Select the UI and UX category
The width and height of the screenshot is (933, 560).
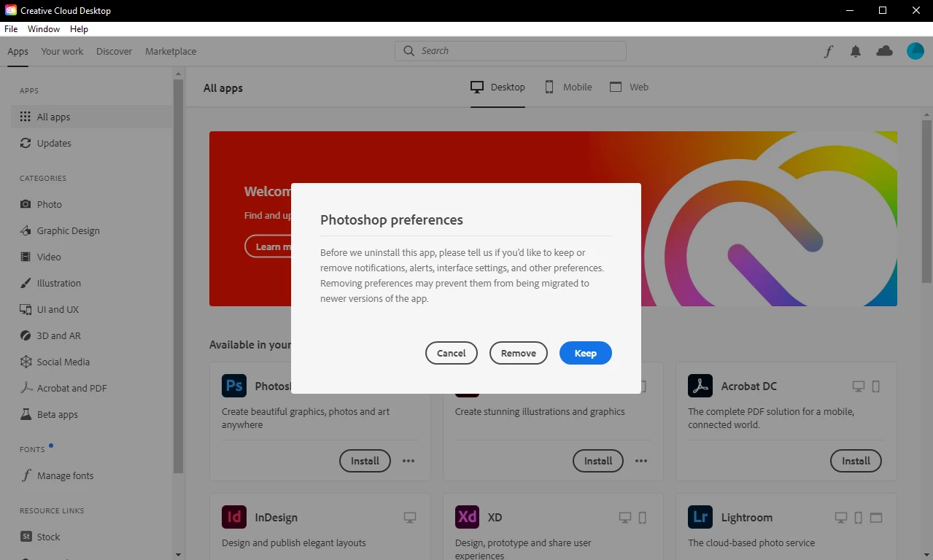tap(92, 309)
